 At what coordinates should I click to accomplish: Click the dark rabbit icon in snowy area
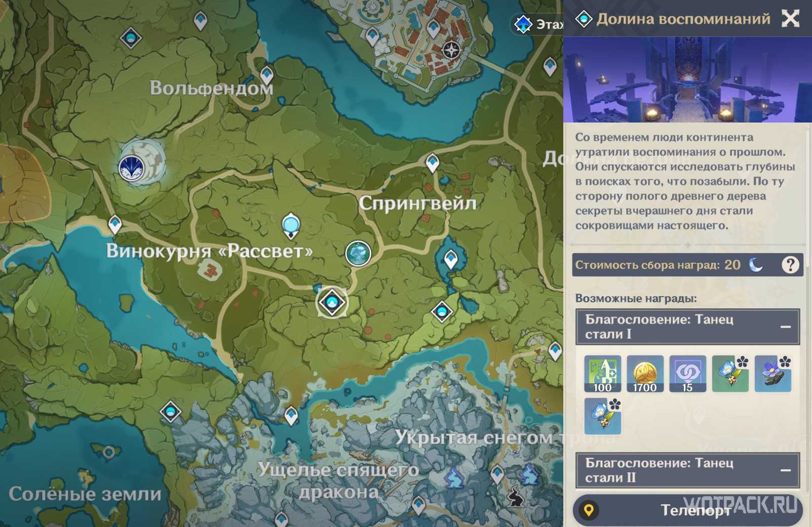pyautogui.click(x=516, y=497)
